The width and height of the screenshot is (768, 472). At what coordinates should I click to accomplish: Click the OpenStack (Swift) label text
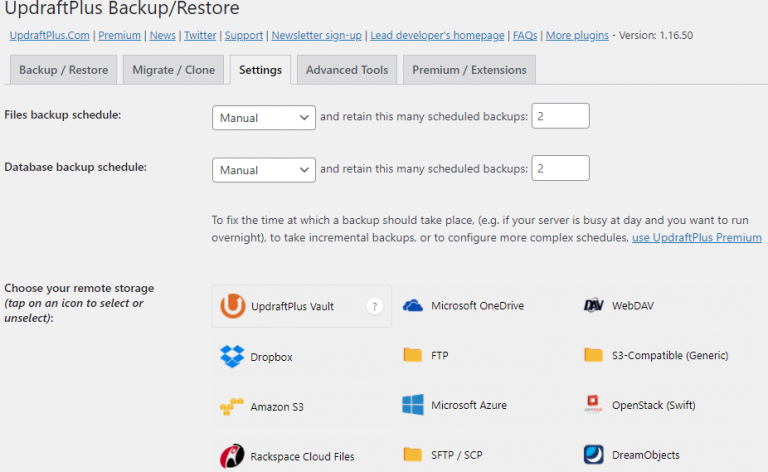tap(653, 405)
